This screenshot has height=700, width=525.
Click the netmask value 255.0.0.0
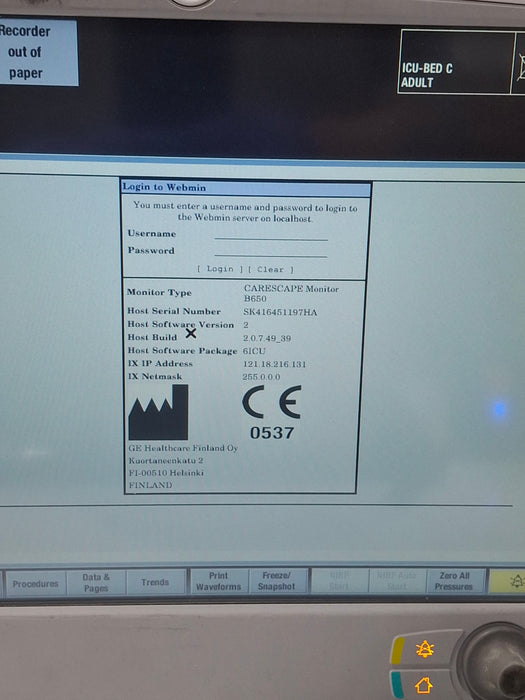pyautogui.click(x=261, y=377)
